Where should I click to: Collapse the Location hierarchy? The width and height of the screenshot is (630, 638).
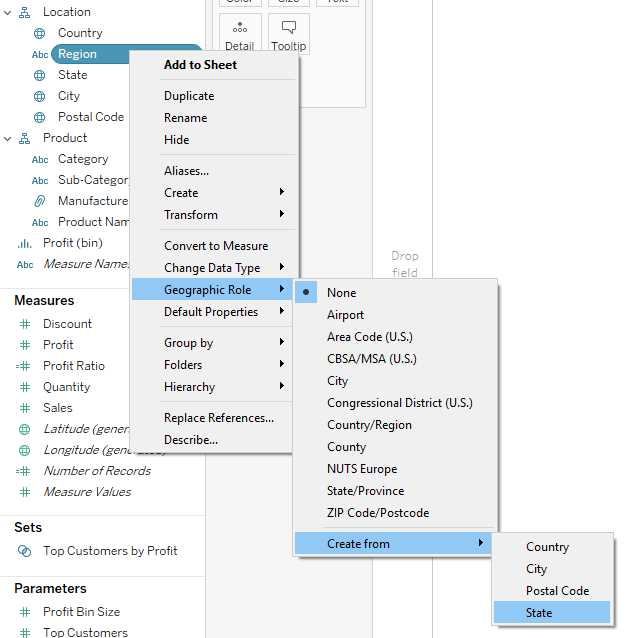(x=7, y=13)
